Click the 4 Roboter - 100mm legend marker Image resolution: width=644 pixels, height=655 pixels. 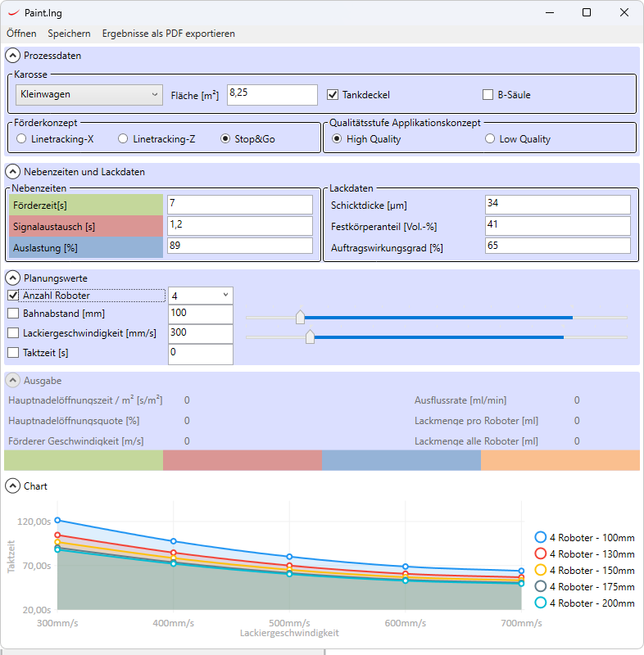pos(540,537)
